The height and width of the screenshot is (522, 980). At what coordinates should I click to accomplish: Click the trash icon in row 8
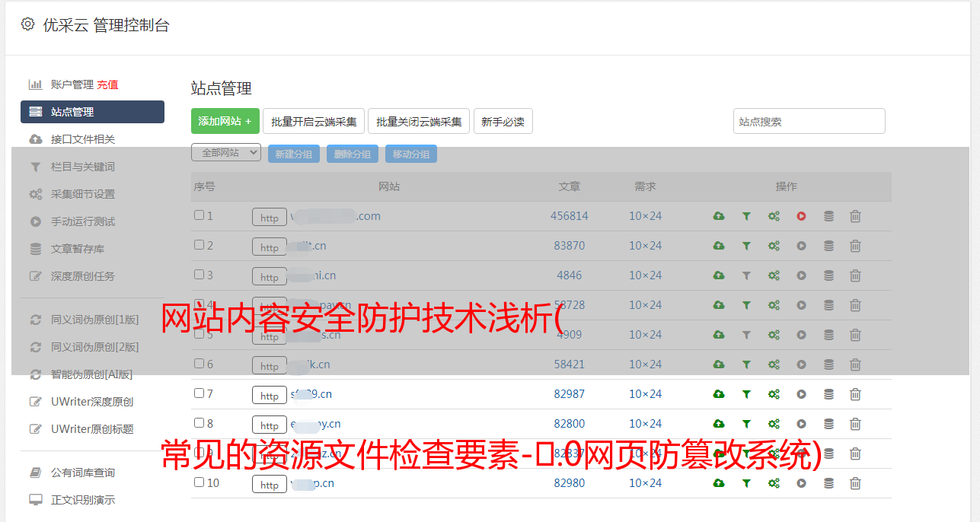[855, 424]
